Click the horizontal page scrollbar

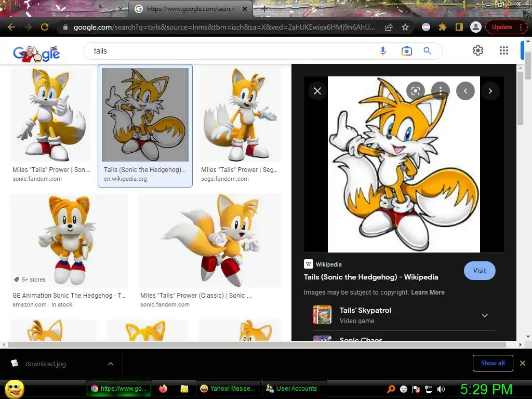point(257,345)
